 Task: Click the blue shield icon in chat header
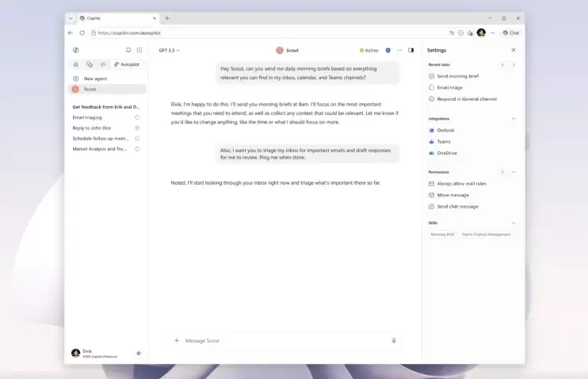(388, 50)
